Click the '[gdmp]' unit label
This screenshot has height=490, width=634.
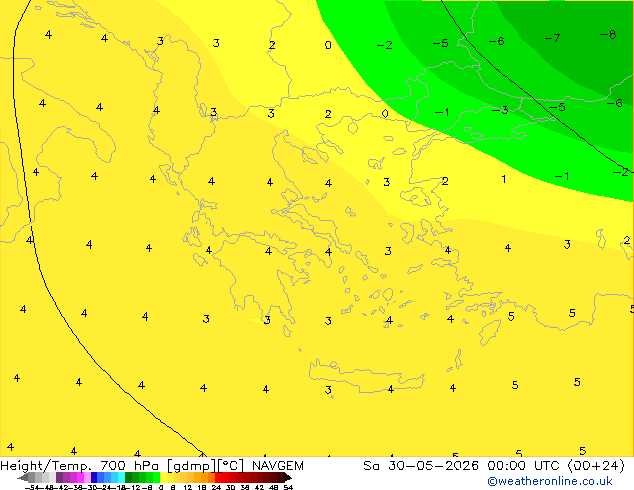192,466
